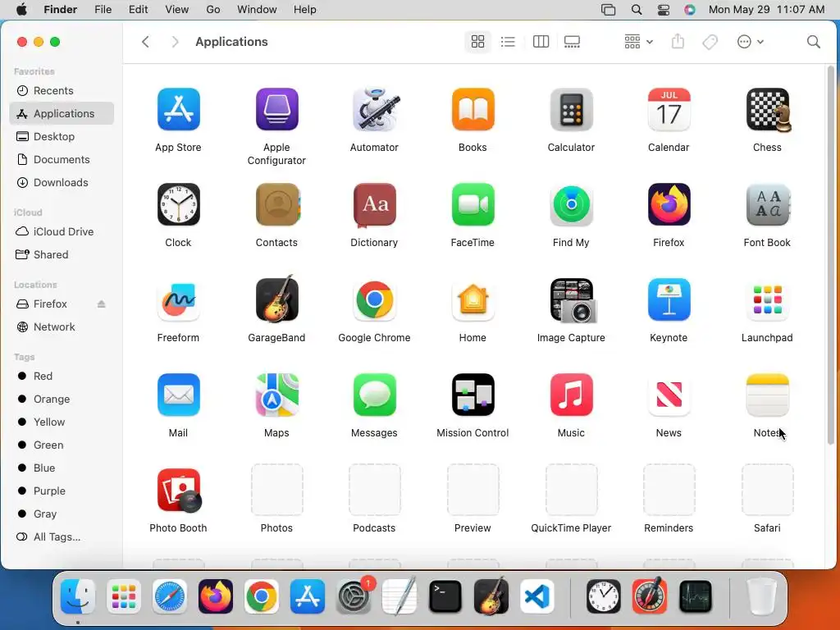Image resolution: width=840 pixels, height=630 pixels.
Task: Switch to column view
Action: (x=541, y=41)
